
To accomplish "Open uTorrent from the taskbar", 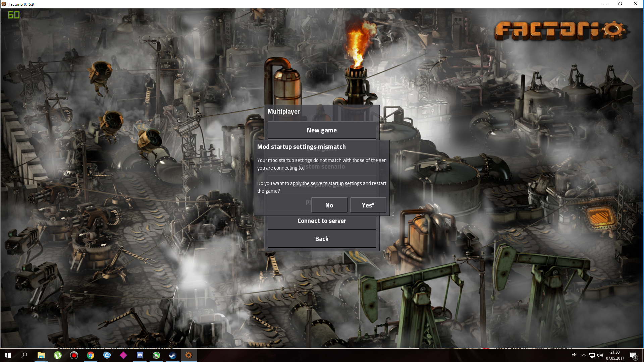I will [58, 355].
